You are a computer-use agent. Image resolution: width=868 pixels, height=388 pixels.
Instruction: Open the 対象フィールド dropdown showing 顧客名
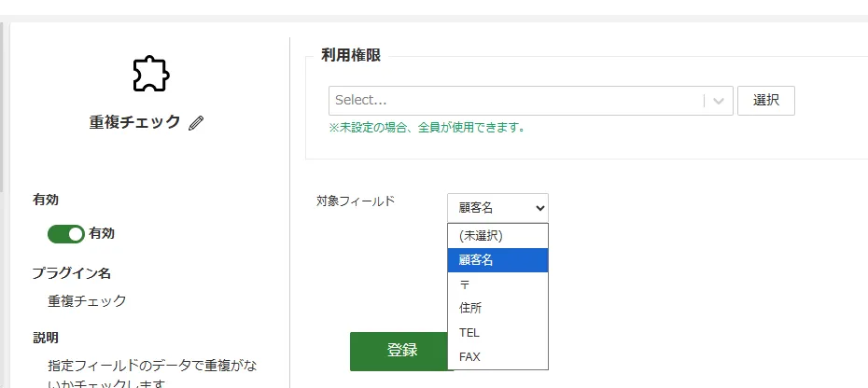[497, 208]
